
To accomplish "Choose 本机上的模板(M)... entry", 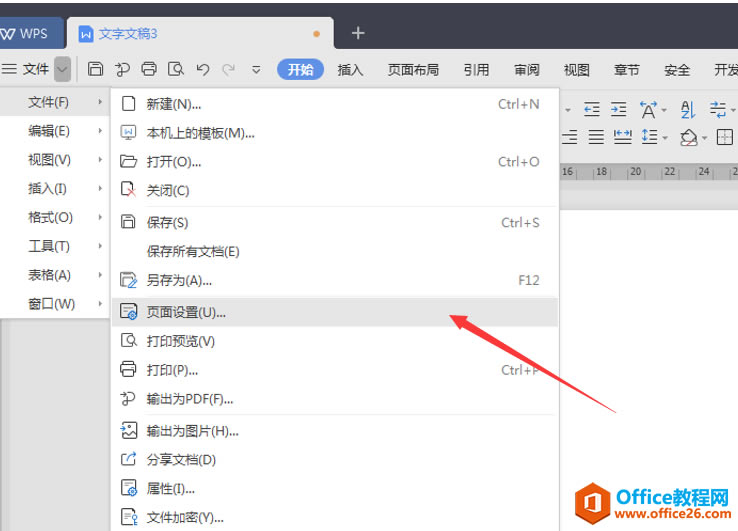I will pyautogui.click(x=335, y=133).
